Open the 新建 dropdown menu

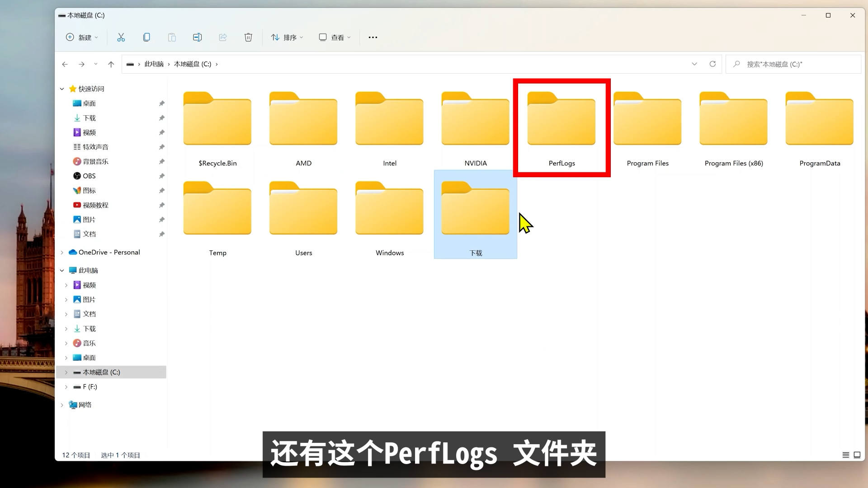click(x=82, y=37)
